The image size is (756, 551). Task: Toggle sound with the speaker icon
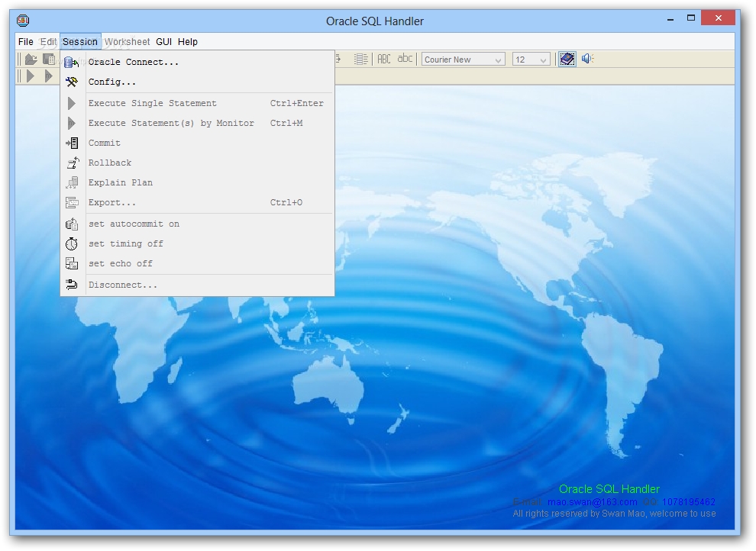pos(587,59)
